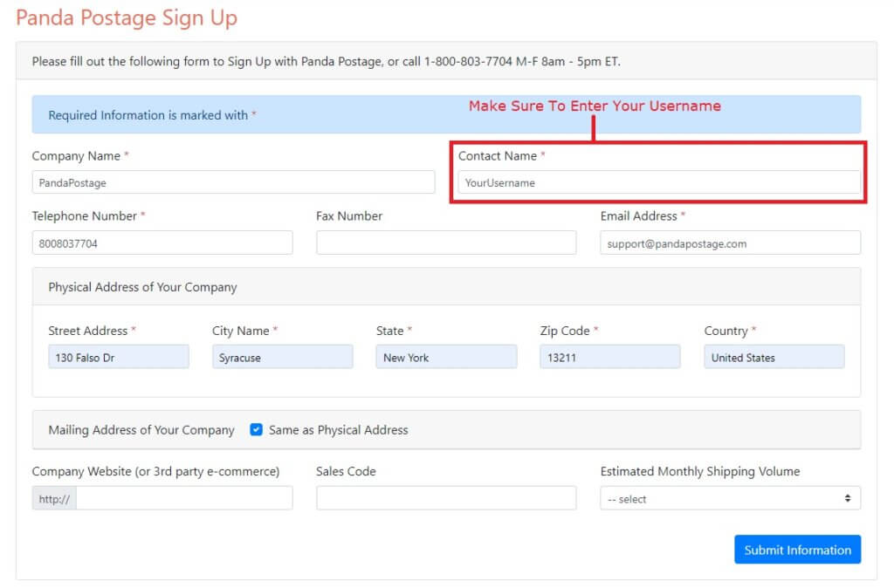Click the phone number 1-800-803-7704 text
Image resolution: width=894 pixels, height=588 pixels.
tap(468, 61)
